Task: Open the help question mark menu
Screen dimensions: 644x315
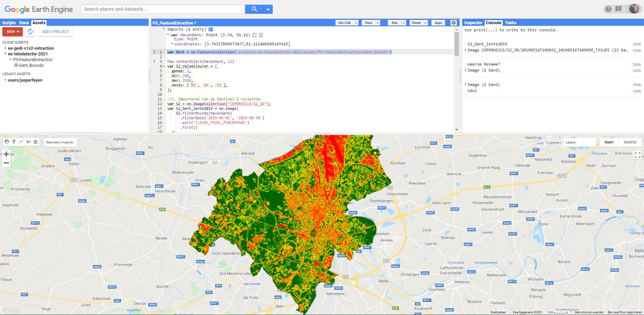Action: click(x=608, y=9)
